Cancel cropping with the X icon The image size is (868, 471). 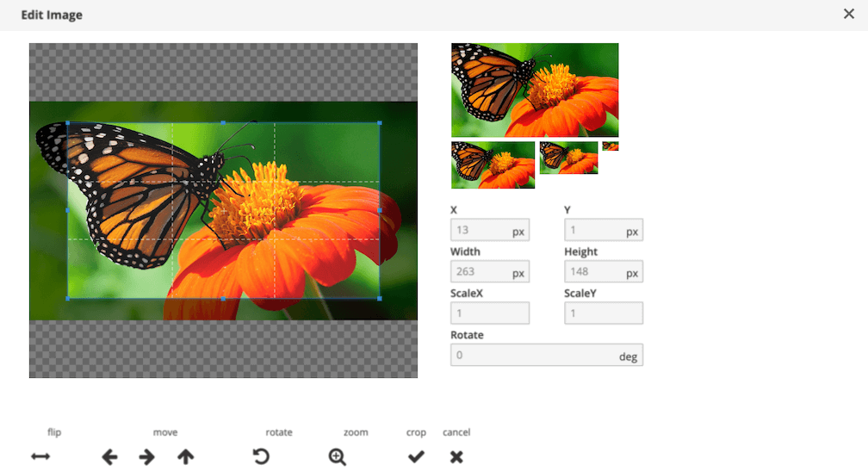456,456
